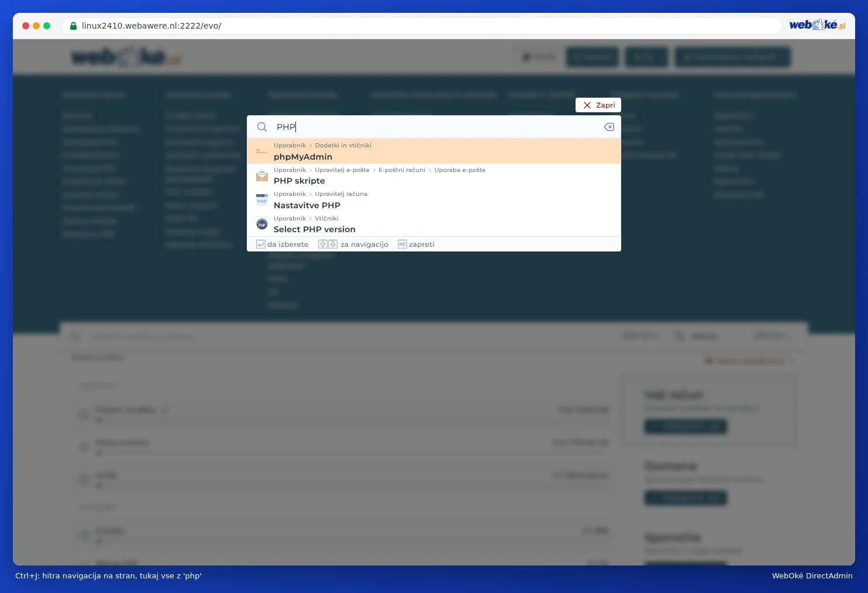The image size is (868, 593).
Task: Click the Zapri button above search
Action: click(x=598, y=105)
